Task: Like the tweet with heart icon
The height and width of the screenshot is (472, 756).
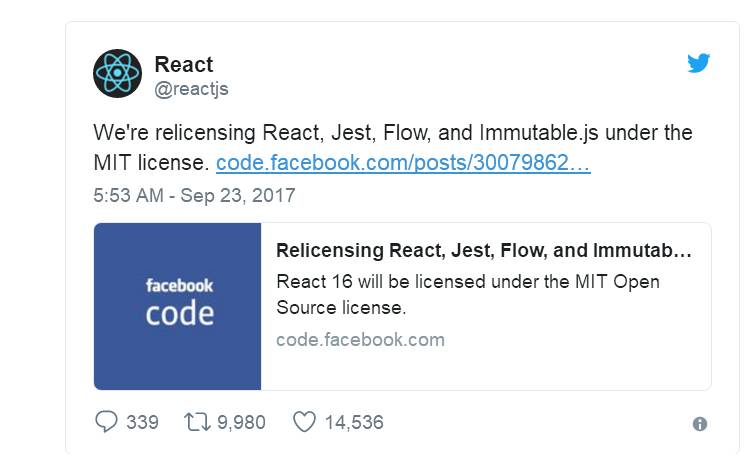Action: coord(304,422)
